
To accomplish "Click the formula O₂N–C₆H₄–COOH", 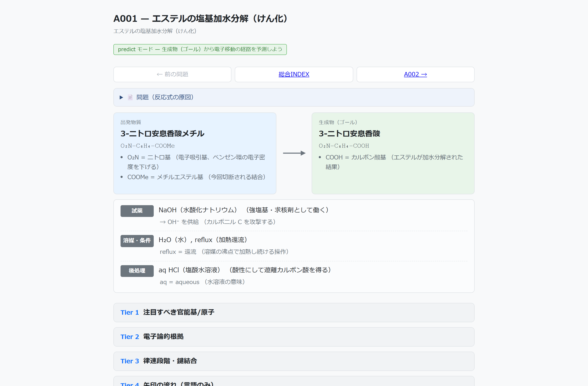I will coord(344,146).
